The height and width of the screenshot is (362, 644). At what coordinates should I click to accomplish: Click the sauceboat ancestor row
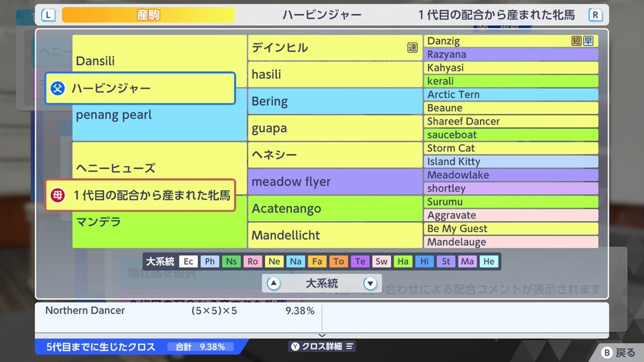(x=511, y=134)
